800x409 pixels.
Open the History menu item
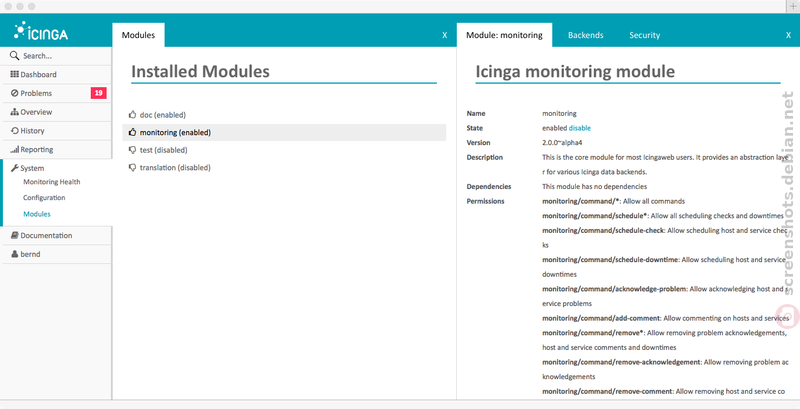coord(56,131)
